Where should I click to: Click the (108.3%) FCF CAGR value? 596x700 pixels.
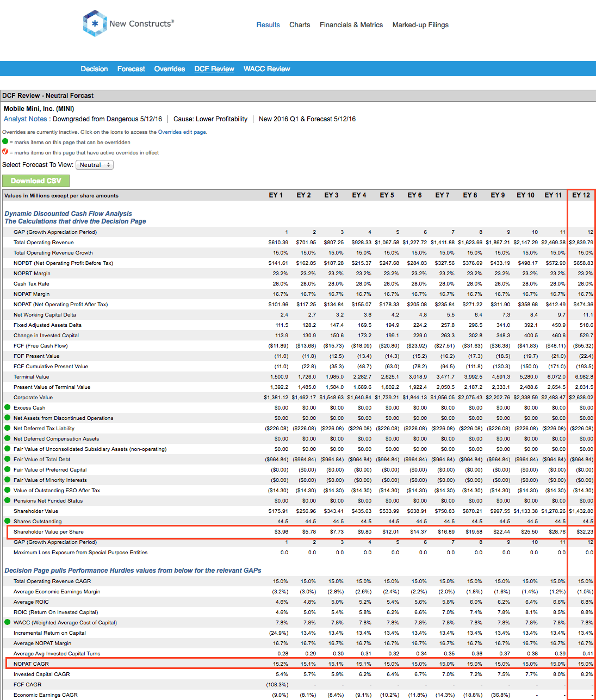(x=277, y=685)
